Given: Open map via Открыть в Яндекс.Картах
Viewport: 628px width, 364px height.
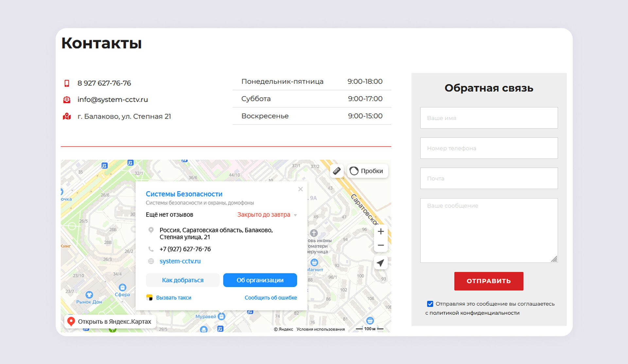Looking at the screenshot, I should coord(110,322).
